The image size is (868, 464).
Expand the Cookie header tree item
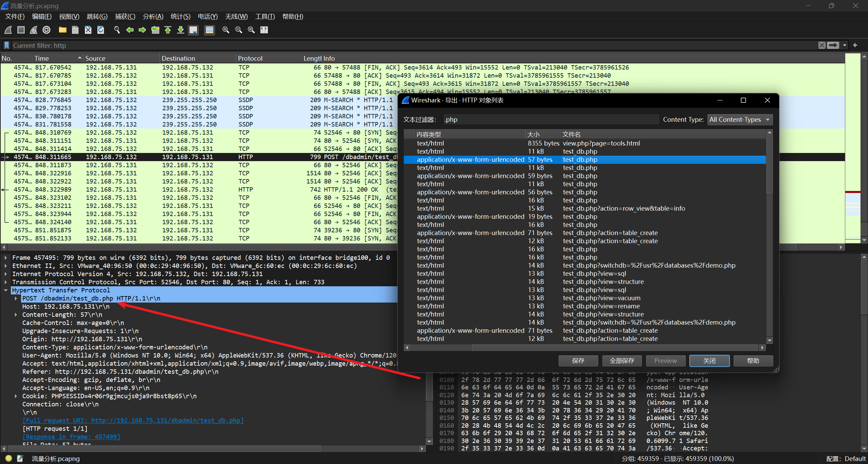pyautogui.click(x=16, y=396)
